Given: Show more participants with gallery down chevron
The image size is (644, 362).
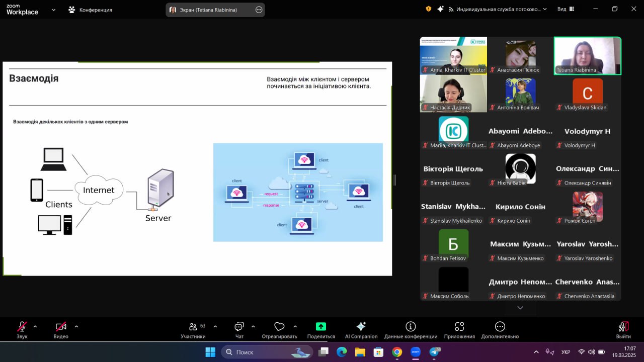Looking at the screenshot, I should point(520,308).
